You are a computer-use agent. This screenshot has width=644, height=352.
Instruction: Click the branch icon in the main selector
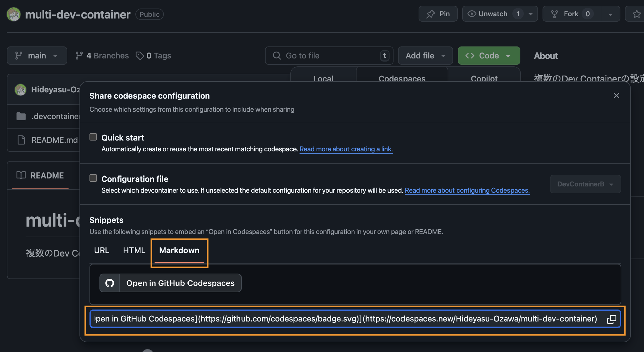coord(19,56)
